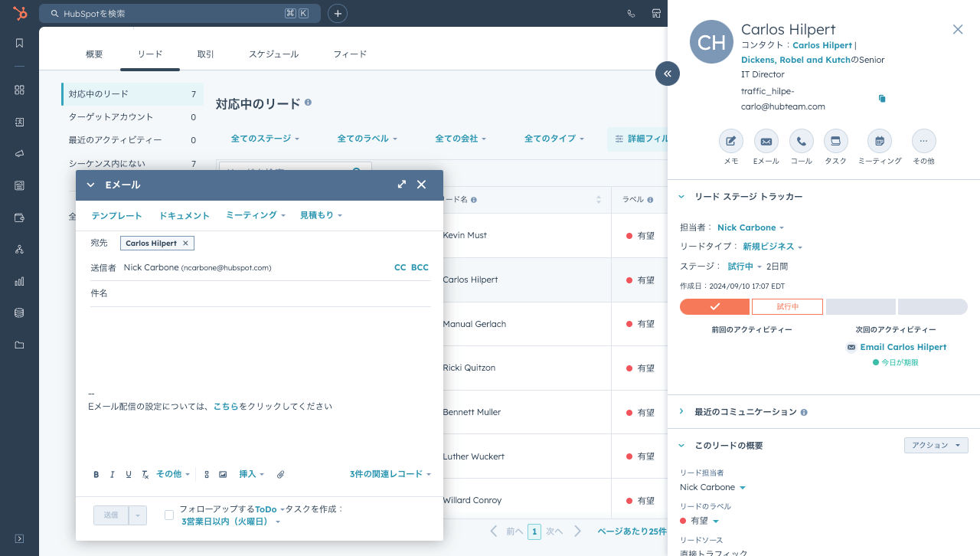Switch to 概要 tab
This screenshot has width=980, height=556.
(94, 54)
